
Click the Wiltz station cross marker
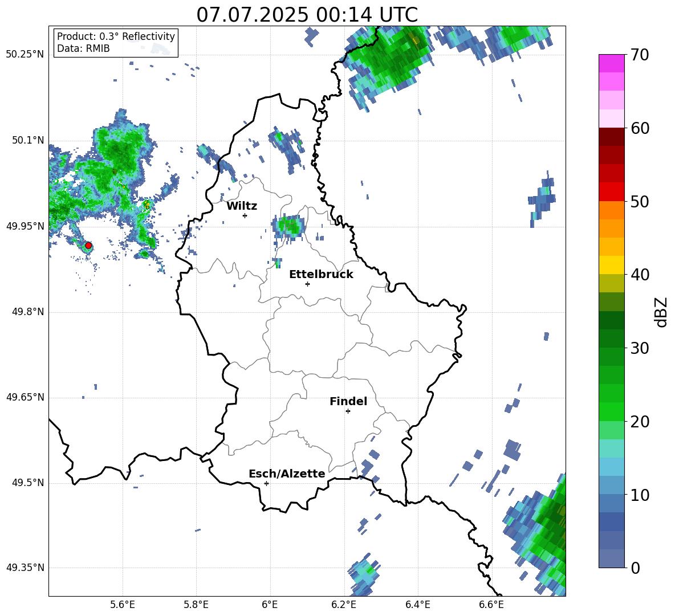pos(245,215)
